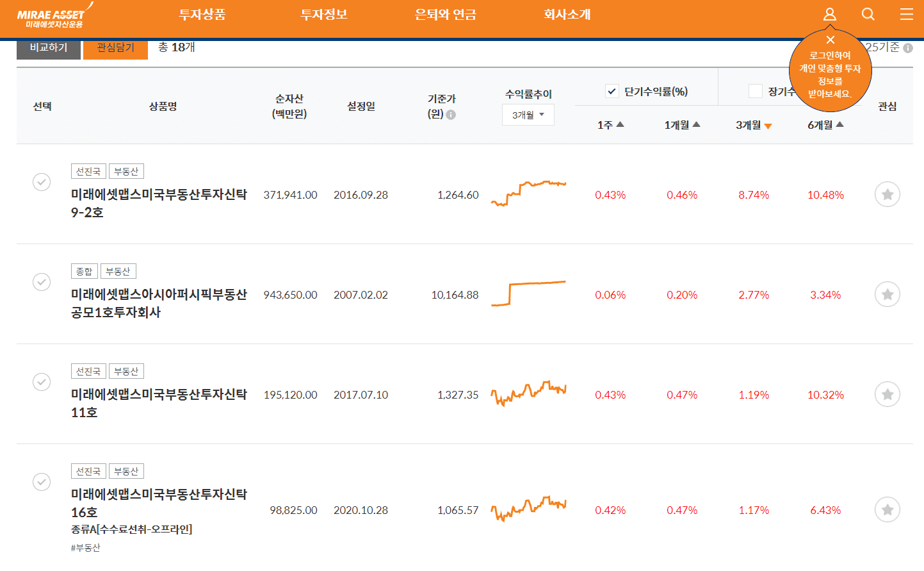Click info icon next to 기준가(원)

pos(451,115)
